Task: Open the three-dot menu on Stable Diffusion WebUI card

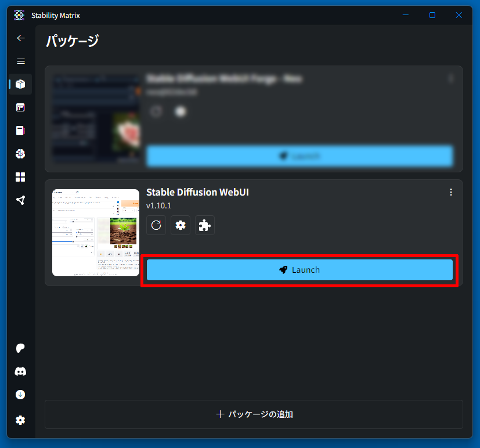Action: [x=451, y=192]
